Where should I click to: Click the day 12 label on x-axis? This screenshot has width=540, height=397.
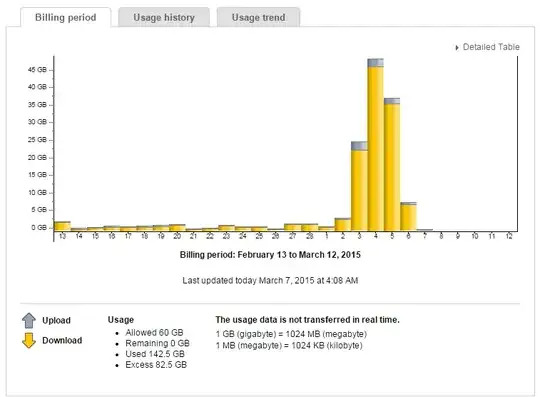[x=509, y=236]
